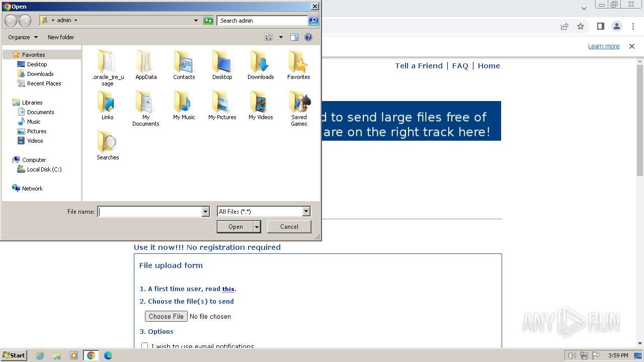Open the 'this' first-time user link
This screenshot has width=644, height=362.
[x=228, y=289]
